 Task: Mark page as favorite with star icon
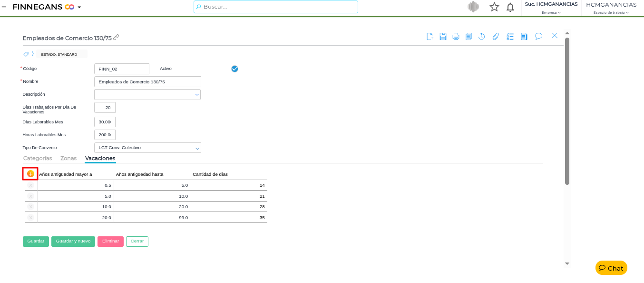point(494,7)
